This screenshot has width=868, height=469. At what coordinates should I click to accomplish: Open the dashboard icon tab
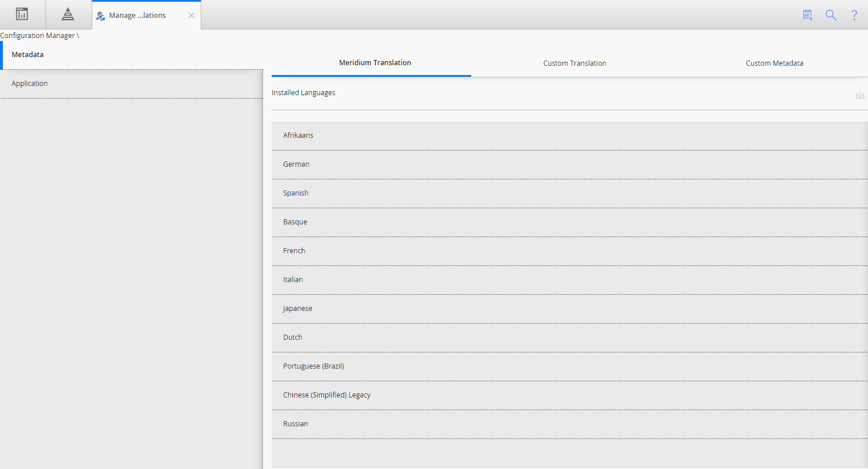click(22, 14)
